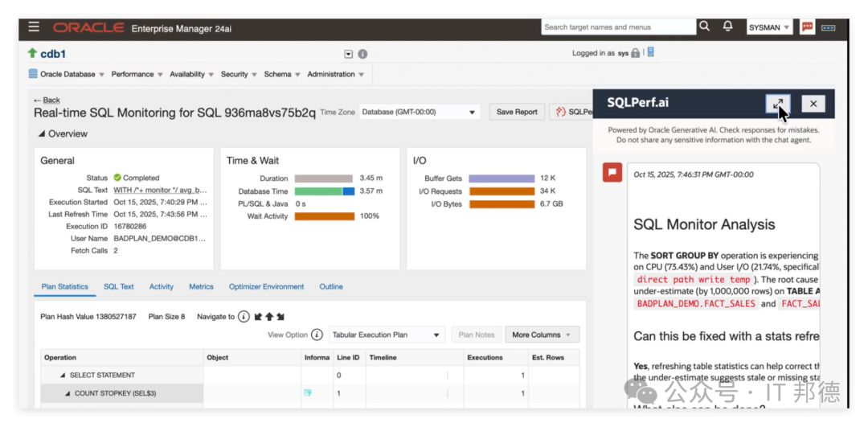This screenshot has height=427, width=868.
Task: Click the search magnifier icon
Action: point(704,26)
